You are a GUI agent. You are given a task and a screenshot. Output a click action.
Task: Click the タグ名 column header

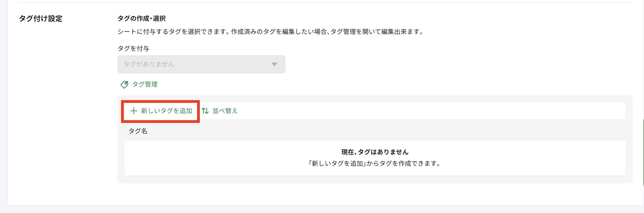(x=138, y=131)
